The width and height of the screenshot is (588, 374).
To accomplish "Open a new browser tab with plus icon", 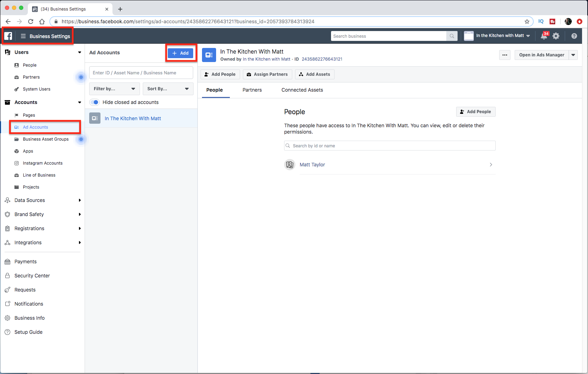I will (x=120, y=9).
